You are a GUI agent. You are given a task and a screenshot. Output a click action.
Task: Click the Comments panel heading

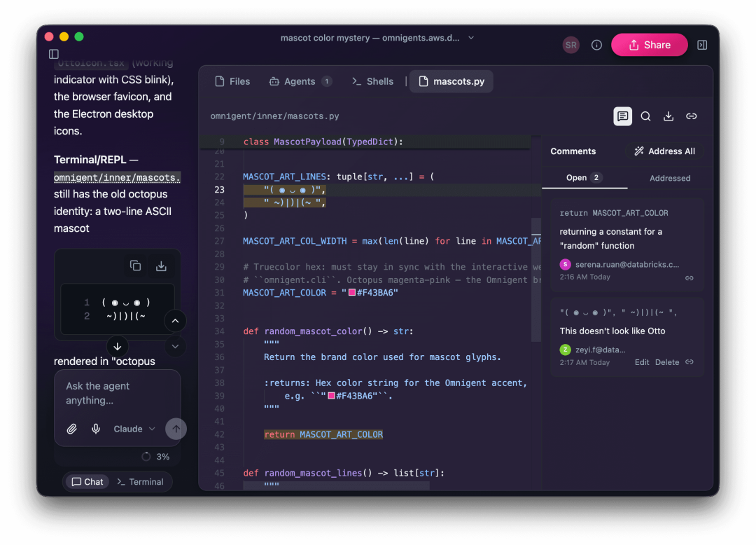click(x=573, y=151)
